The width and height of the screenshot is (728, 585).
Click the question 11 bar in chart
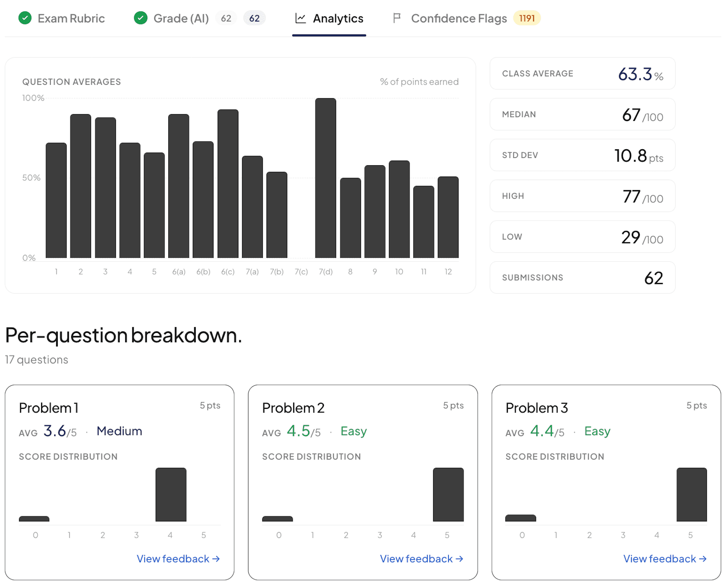coord(423,222)
